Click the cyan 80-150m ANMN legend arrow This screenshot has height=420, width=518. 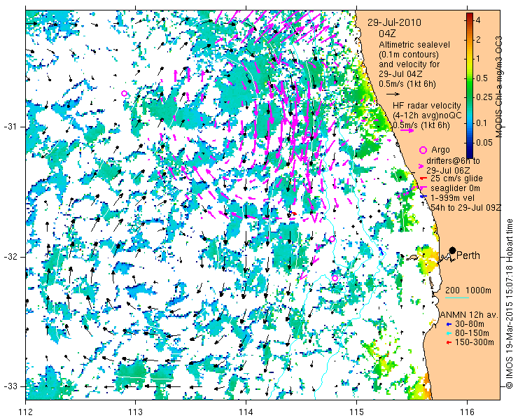tap(448, 333)
